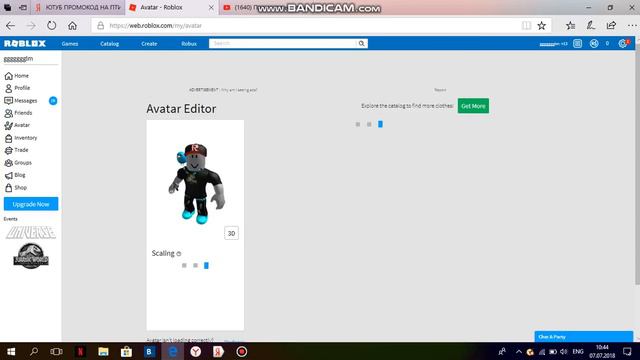640x360 pixels.
Task: Click the avatar preview image
Action: click(196, 184)
